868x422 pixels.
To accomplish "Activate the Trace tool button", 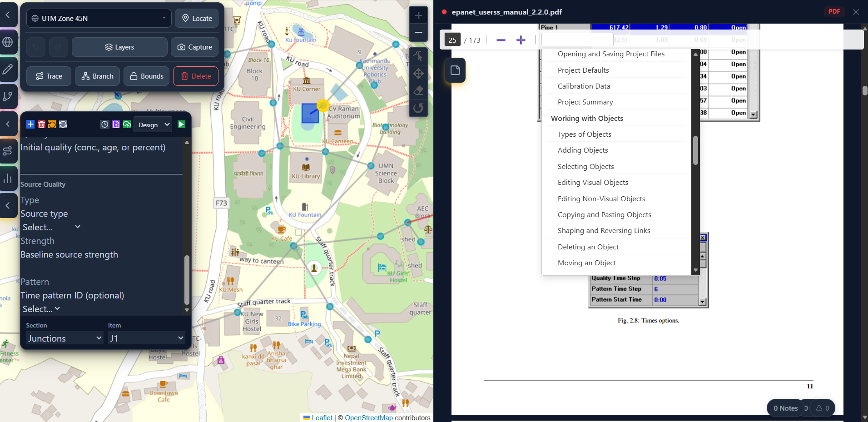I will pos(49,76).
